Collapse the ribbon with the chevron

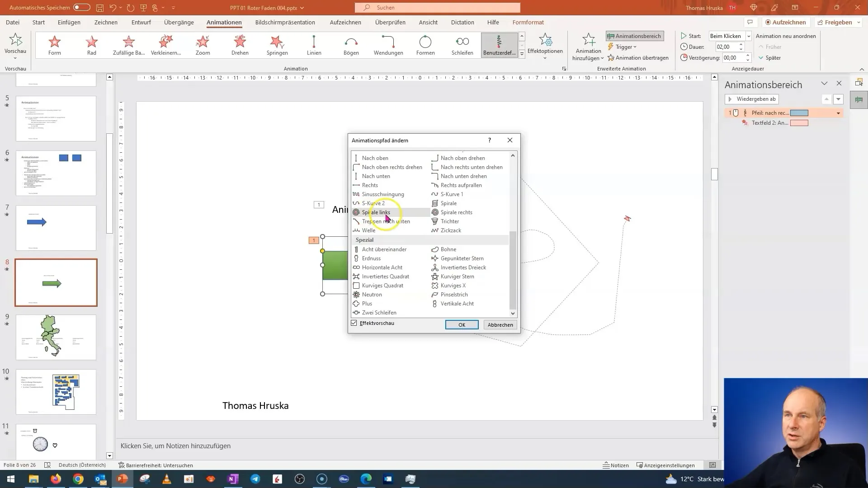862,69
